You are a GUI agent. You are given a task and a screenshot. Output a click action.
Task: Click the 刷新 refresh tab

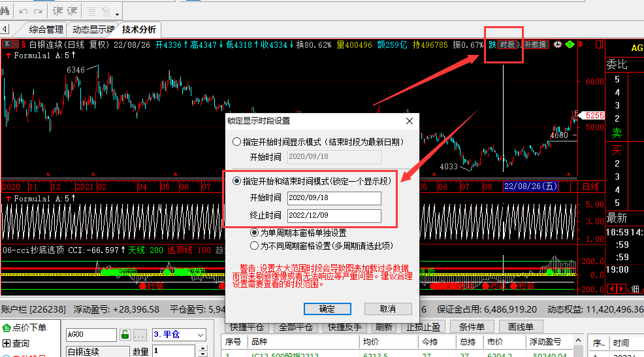[383, 328]
